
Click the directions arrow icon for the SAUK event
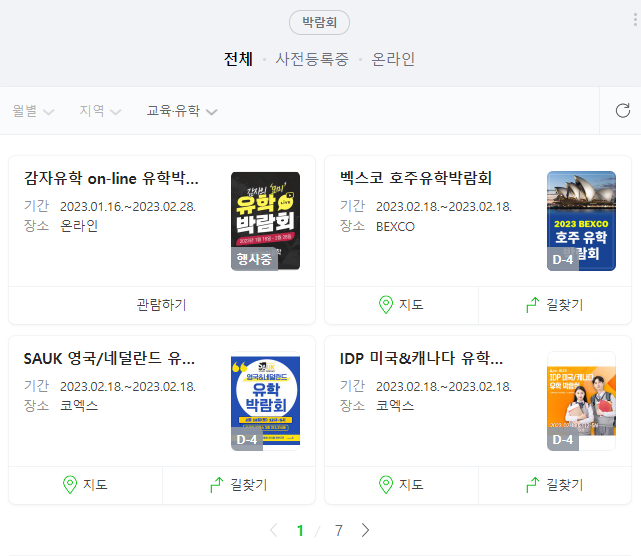(217, 485)
